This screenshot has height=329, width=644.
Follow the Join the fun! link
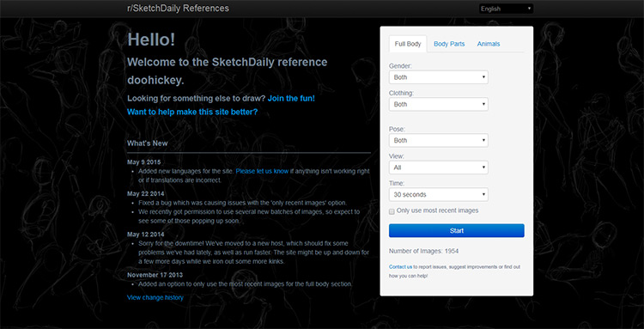click(x=291, y=99)
